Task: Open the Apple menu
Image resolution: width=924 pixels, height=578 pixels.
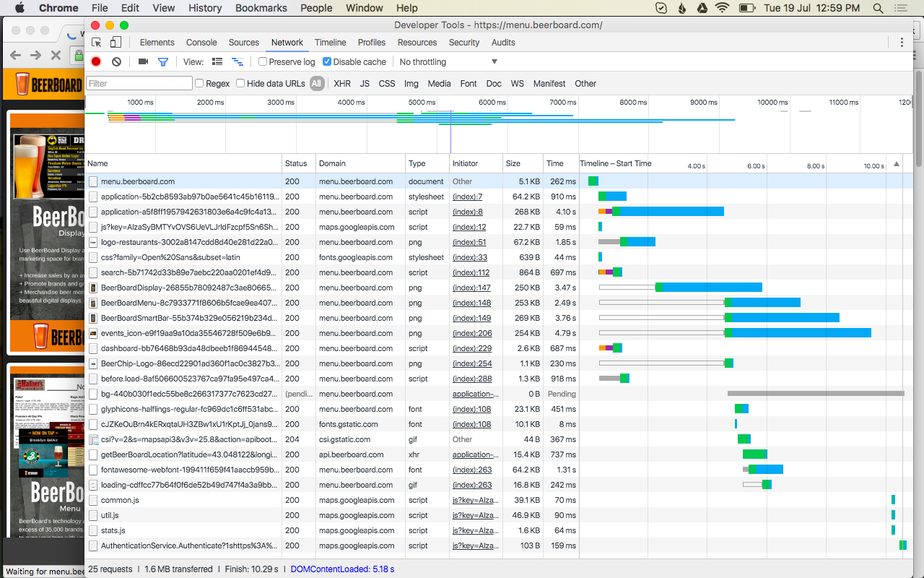Action: tap(19, 8)
